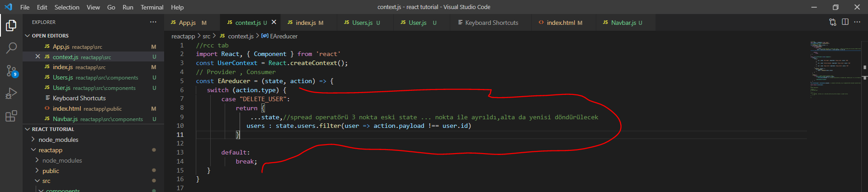The width and height of the screenshot is (868, 192).
Task: Open Source Control view with badge
Action: tap(11, 70)
